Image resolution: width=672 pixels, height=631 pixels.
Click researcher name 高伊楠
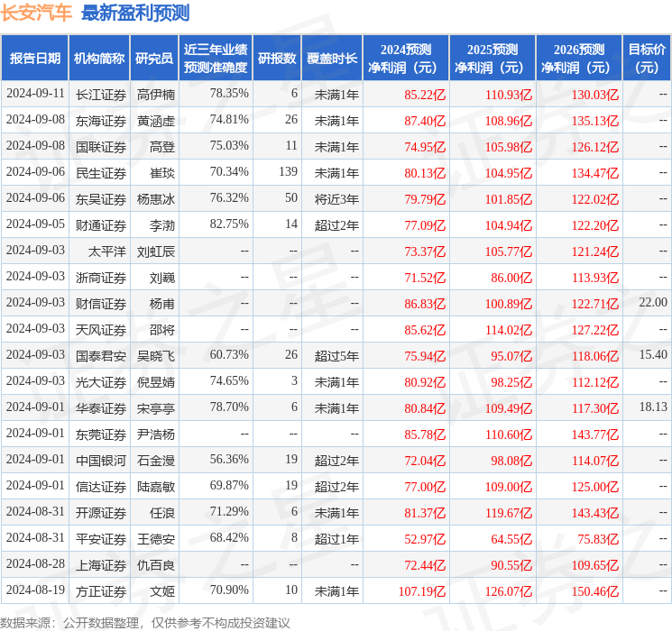click(156, 95)
